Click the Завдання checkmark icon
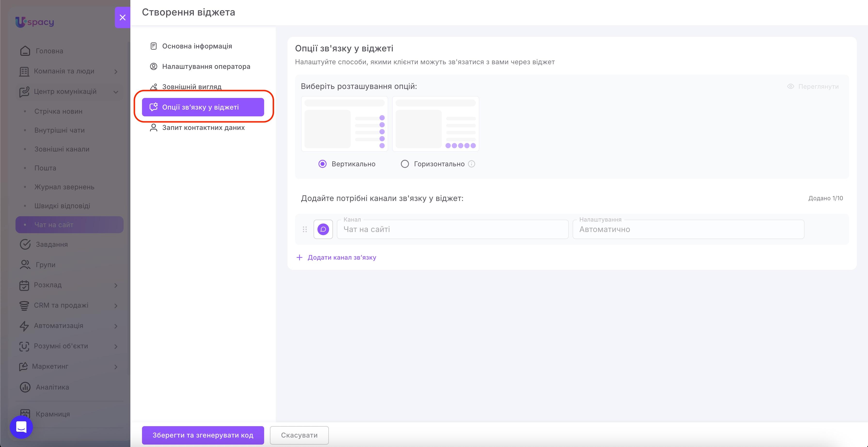The width and height of the screenshot is (868, 447). click(25, 244)
